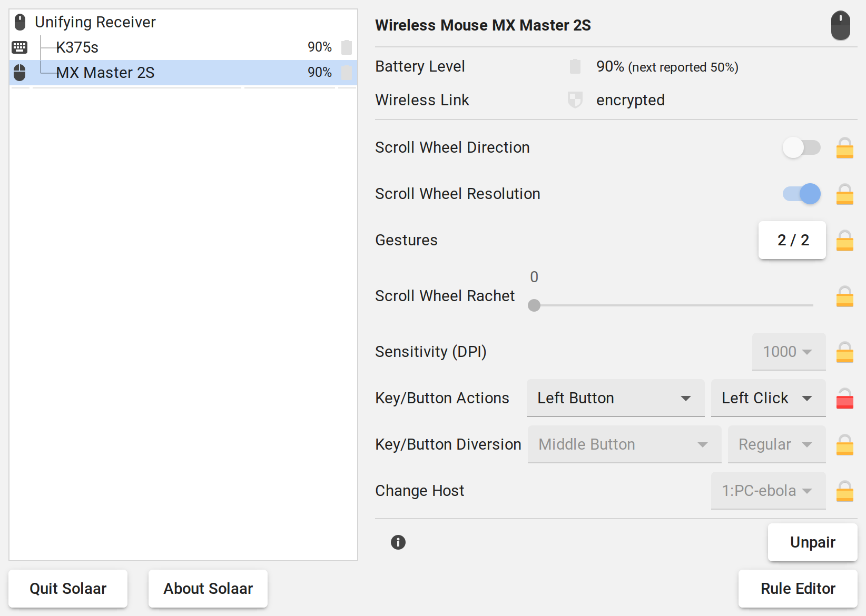Click the Wireless Link shield icon
Screen dimensions: 866x616
click(575, 100)
